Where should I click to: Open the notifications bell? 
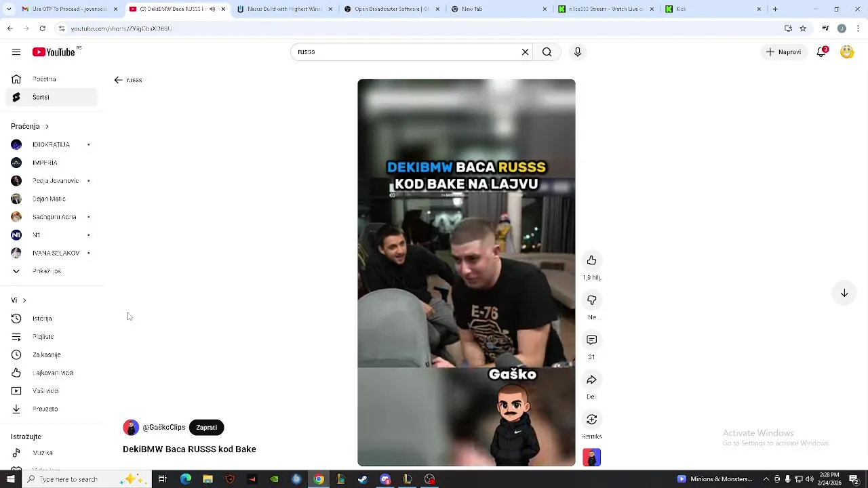[x=821, y=52]
